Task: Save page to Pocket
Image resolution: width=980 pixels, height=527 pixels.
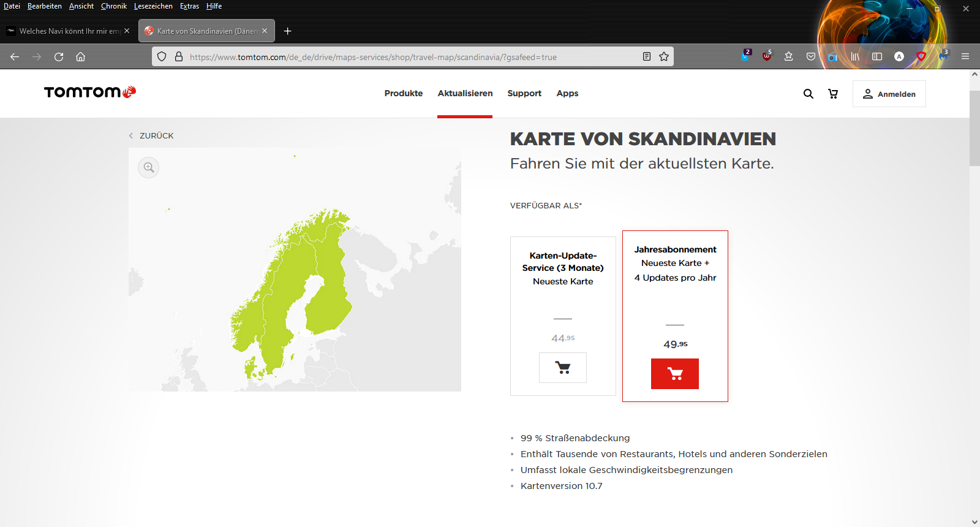Action: 811,56
